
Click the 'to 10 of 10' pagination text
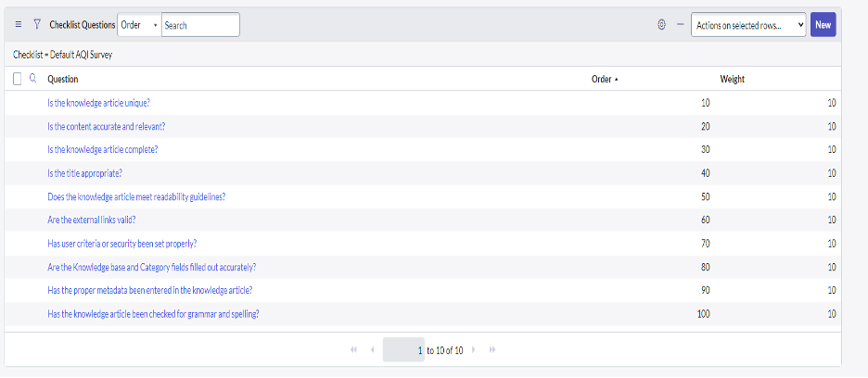(x=445, y=350)
